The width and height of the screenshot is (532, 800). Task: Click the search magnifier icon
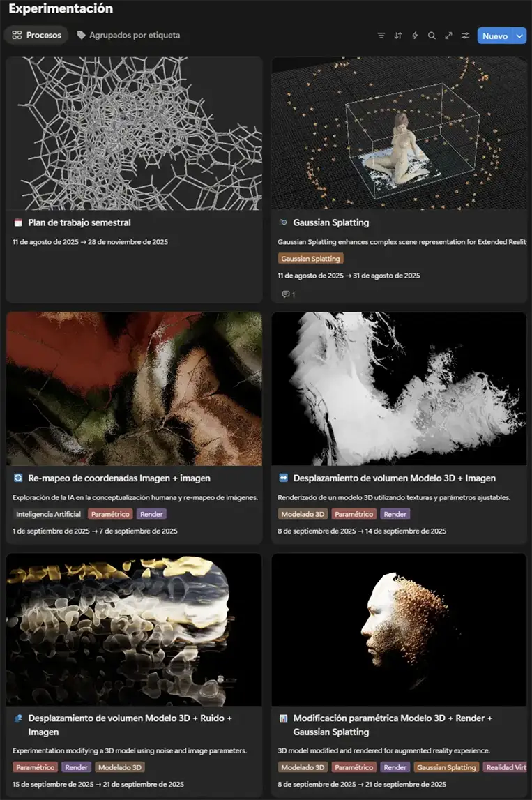pos(432,36)
